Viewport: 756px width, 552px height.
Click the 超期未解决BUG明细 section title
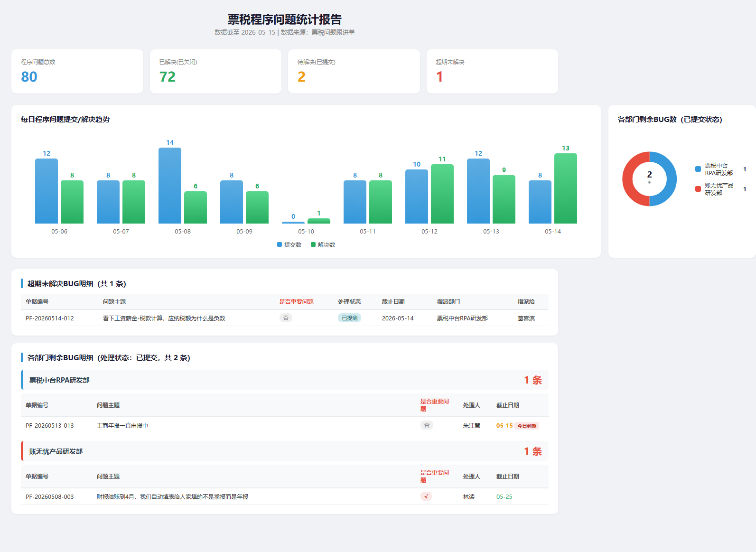coord(76,284)
